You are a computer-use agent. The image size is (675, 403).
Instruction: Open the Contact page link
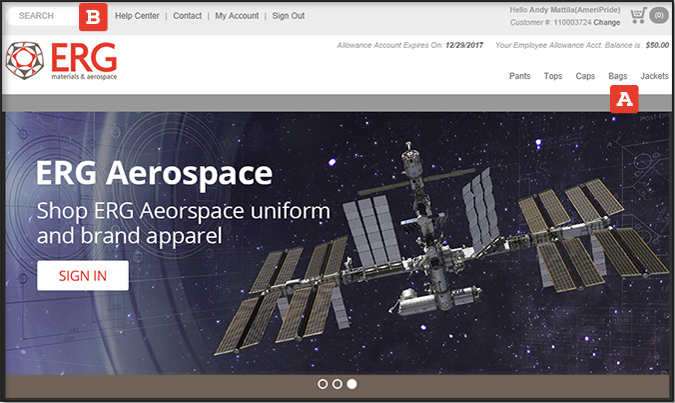click(x=187, y=16)
